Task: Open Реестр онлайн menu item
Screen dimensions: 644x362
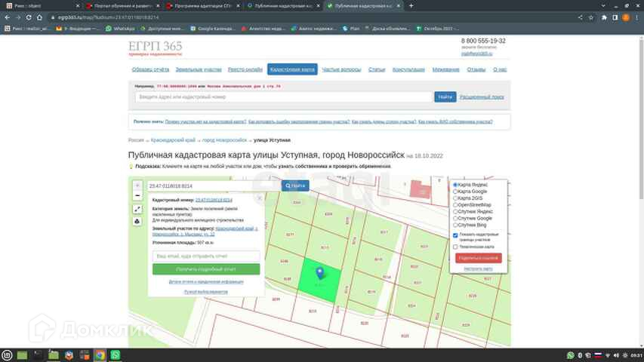Action: coord(245,69)
